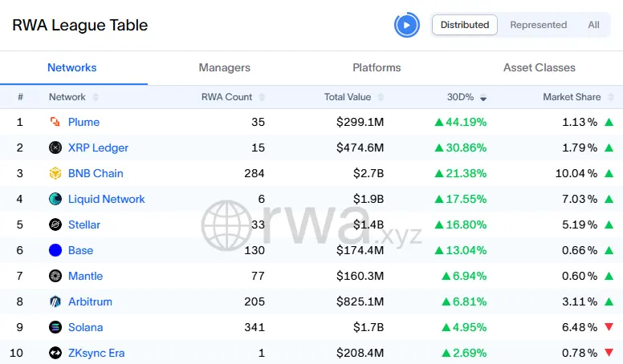Click the XRP Ledger logo icon
Viewport: 623px width, 364px height.
[x=55, y=148]
